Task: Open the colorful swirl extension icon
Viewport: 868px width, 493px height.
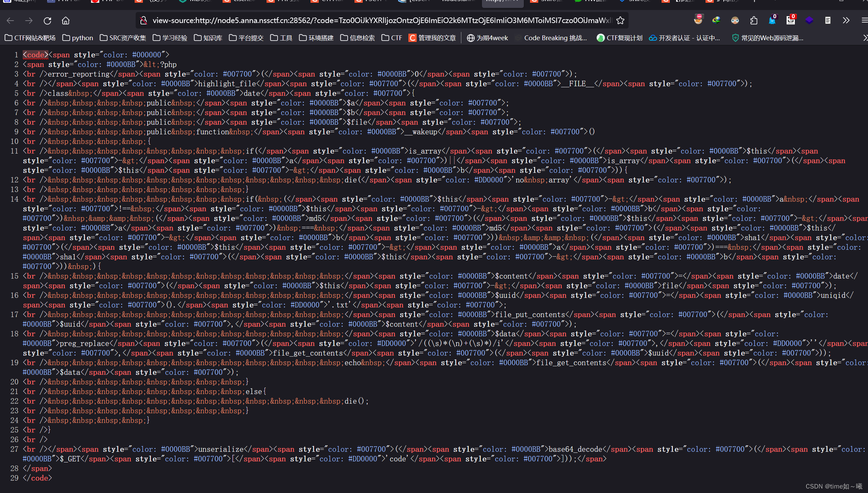Action: [x=716, y=21]
